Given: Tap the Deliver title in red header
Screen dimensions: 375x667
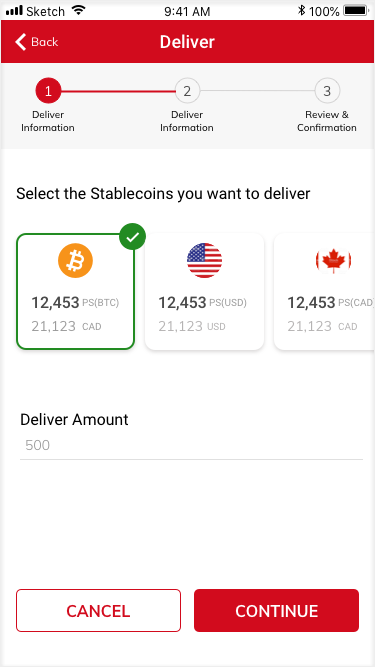Looking at the screenshot, I should (x=187, y=42).
